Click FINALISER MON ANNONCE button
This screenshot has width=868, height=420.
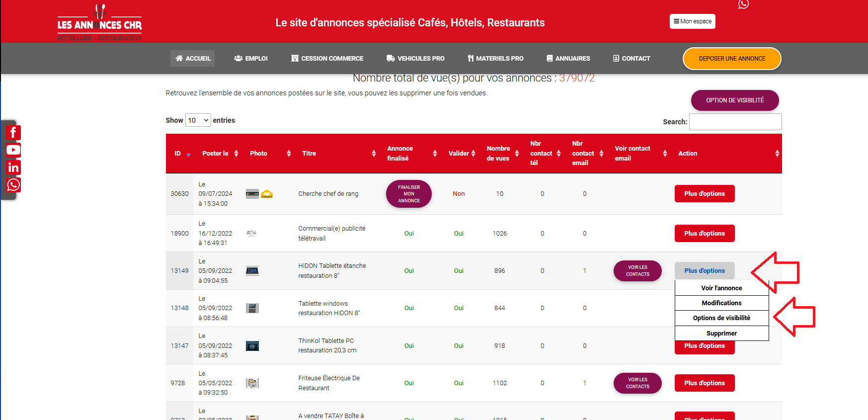(409, 194)
